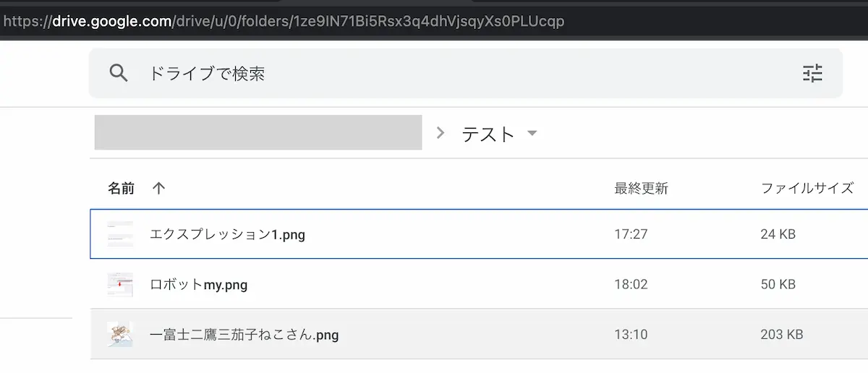Viewport: 868px width, 373px height.
Task: Select the ロボットmy.png file name
Action: 199,285
